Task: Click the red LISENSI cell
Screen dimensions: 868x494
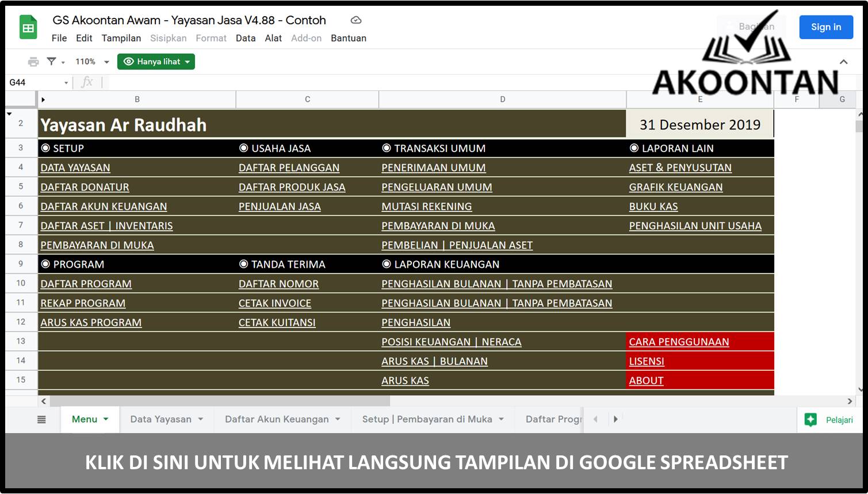Action: (x=646, y=361)
